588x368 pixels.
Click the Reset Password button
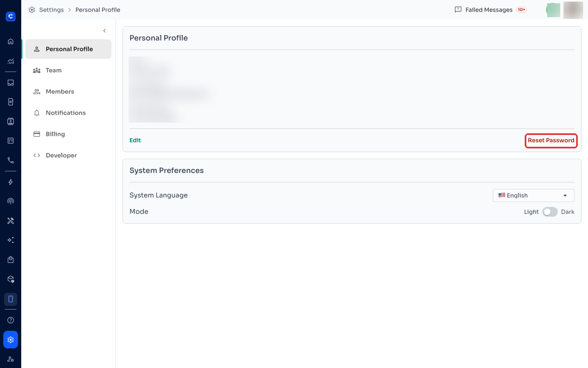point(551,140)
